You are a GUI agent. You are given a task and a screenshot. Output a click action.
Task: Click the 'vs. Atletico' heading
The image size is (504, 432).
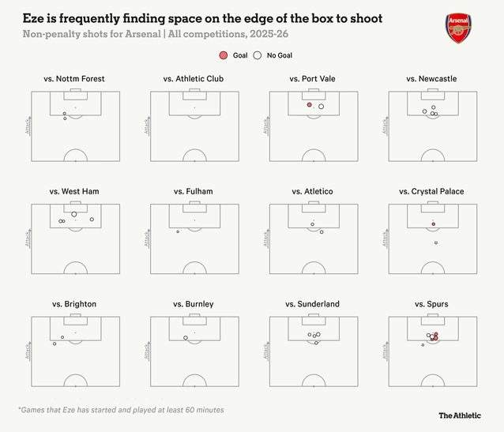[x=313, y=192]
